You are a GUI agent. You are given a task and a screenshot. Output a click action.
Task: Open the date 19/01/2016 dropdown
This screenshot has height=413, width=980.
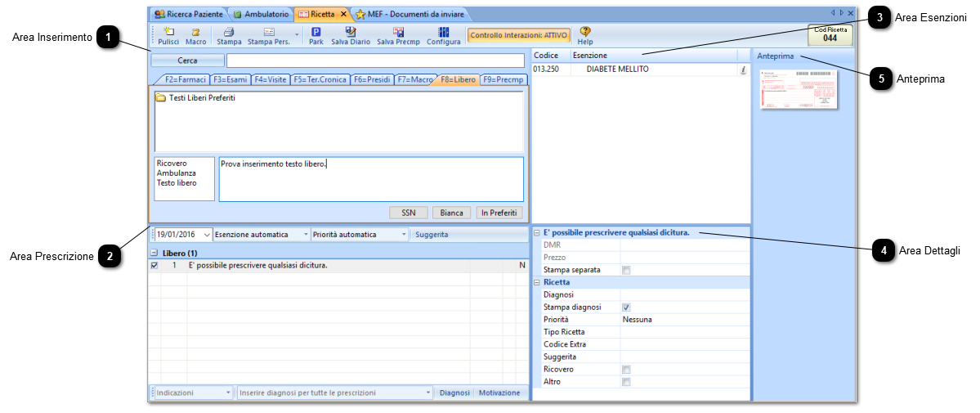(x=208, y=235)
